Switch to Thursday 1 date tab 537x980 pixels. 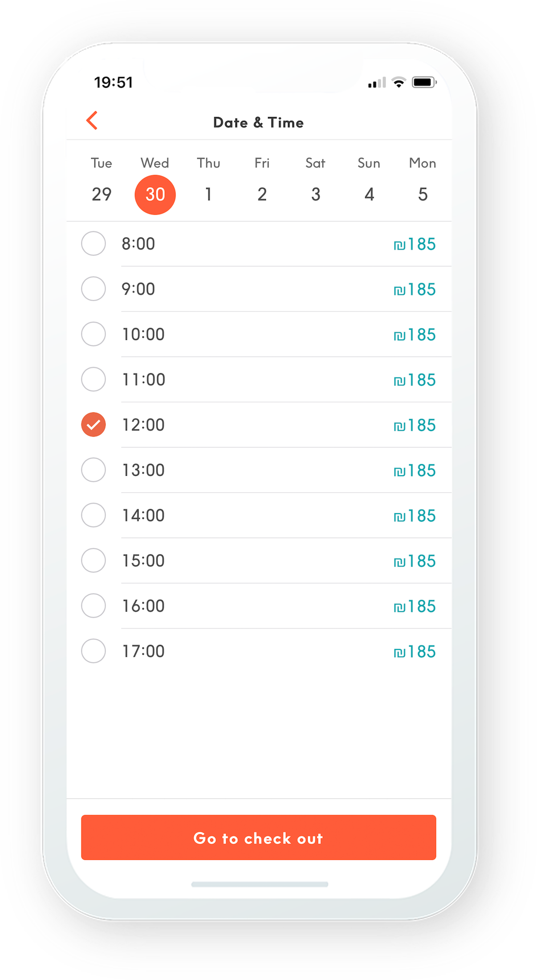pos(208,194)
